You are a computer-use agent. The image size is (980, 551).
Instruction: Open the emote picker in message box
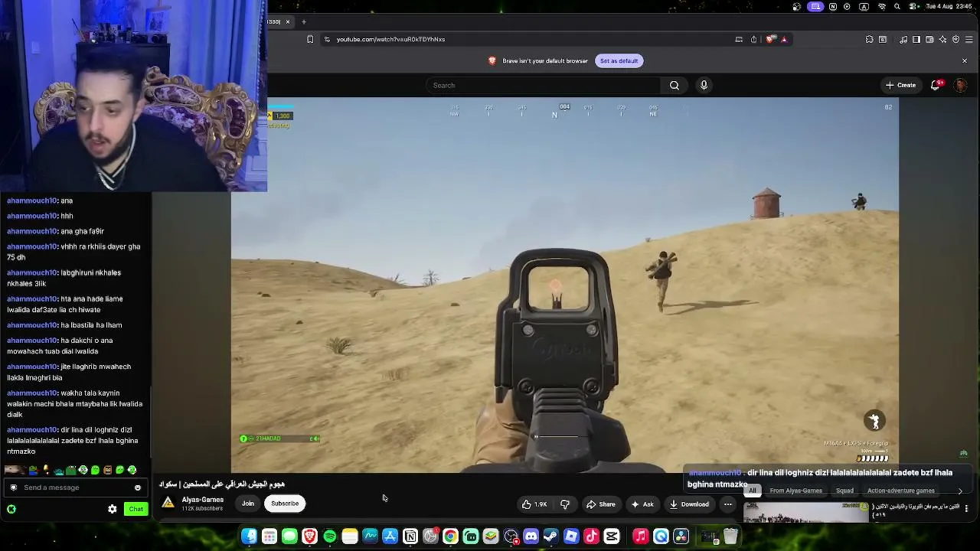138,487
